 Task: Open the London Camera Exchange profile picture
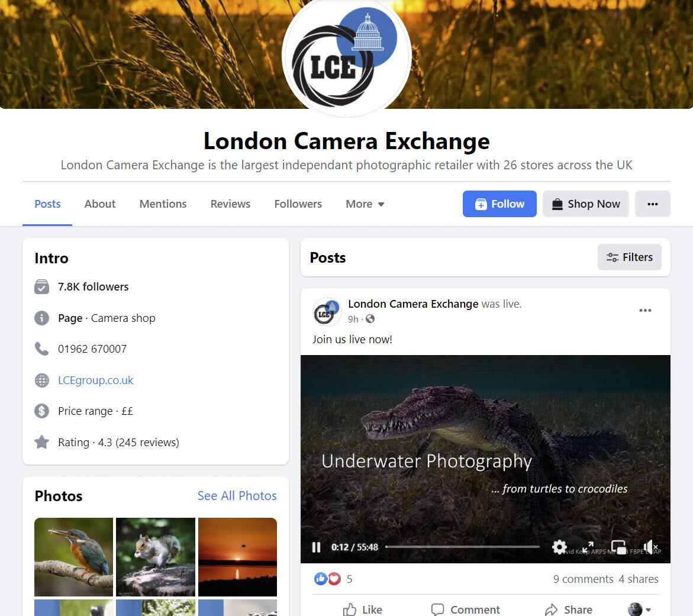pos(347,55)
